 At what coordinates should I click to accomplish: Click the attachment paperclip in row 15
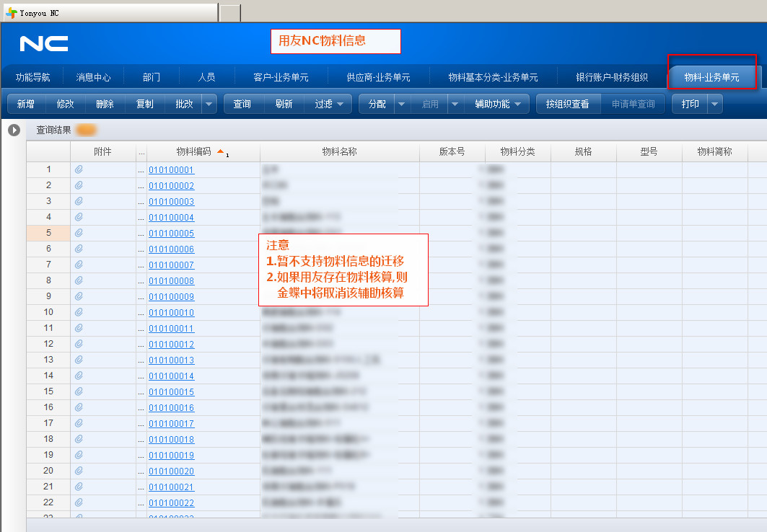click(79, 391)
